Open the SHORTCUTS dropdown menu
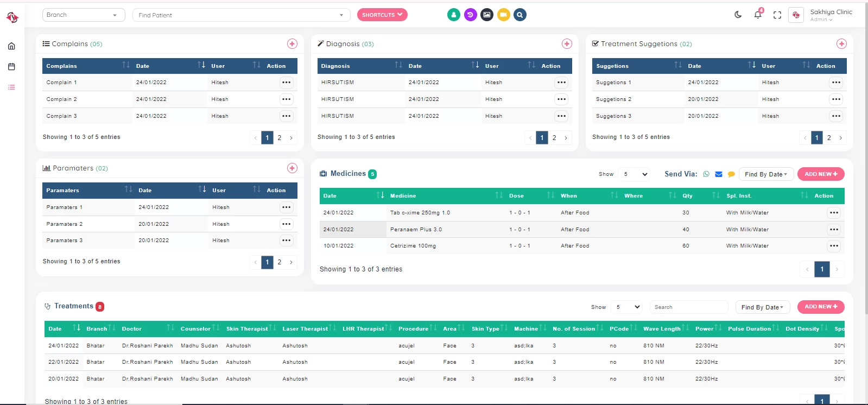The height and width of the screenshot is (405, 868). pyautogui.click(x=382, y=15)
